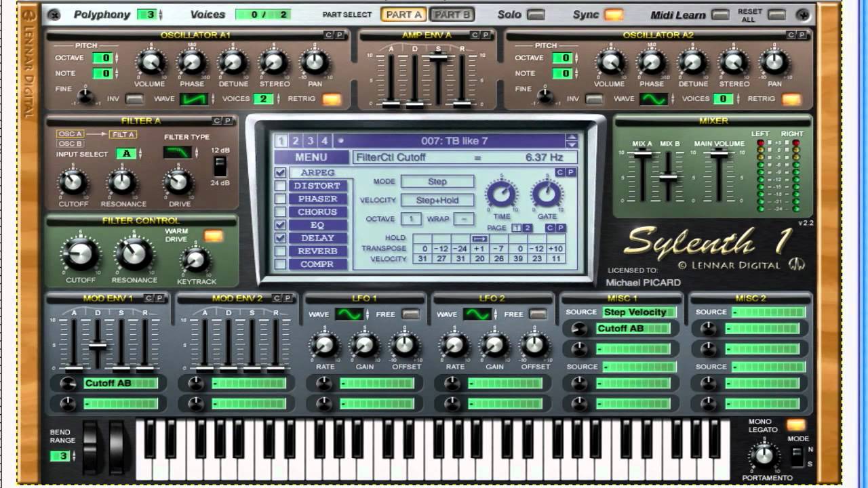Image resolution: width=868 pixels, height=488 pixels.
Task: Click Arpeggiator Time knob
Action: (502, 195)
